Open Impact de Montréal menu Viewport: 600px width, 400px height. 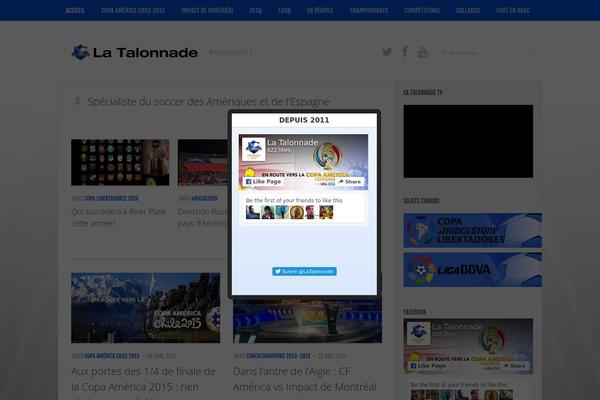(207, 11)
